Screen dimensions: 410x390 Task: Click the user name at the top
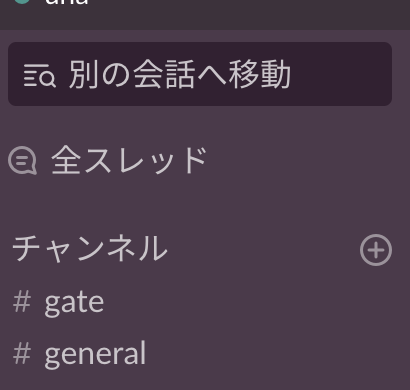coord(67,2)
